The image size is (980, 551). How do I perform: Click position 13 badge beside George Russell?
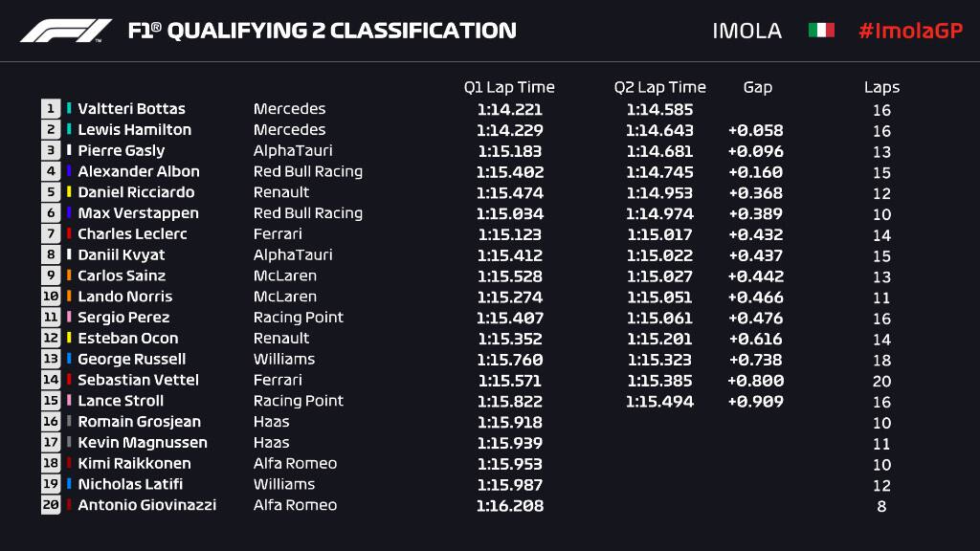[51, 360]
